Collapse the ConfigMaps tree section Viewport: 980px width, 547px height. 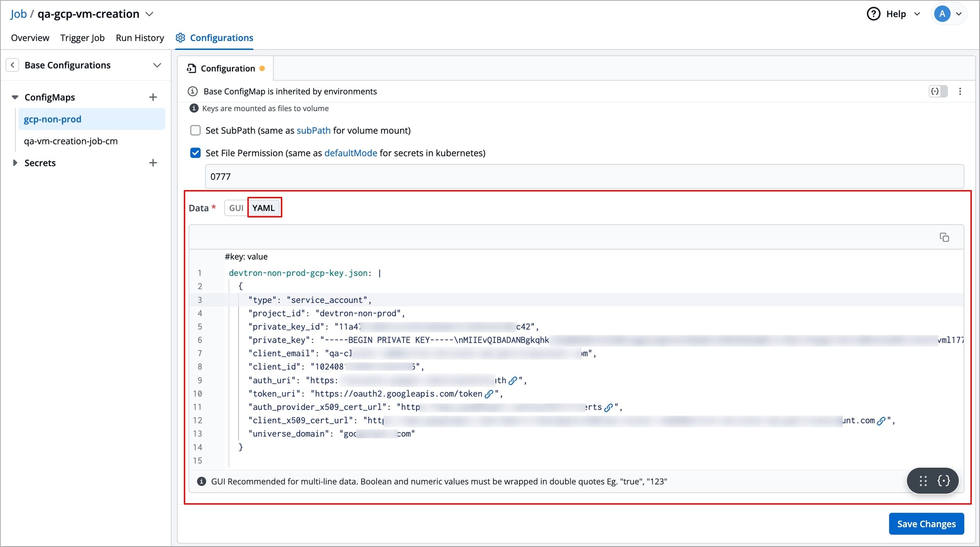15,97
